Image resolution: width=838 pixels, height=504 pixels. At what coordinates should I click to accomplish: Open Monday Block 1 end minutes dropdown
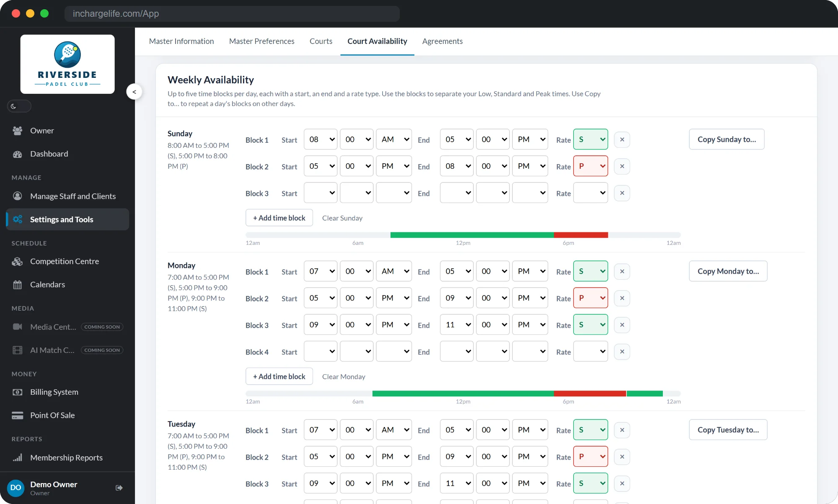[x=493, y=271]
